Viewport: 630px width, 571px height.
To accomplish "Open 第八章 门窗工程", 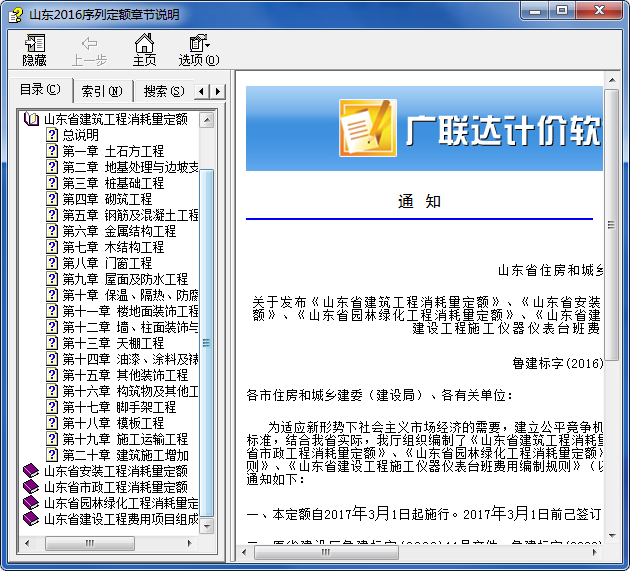I will [x=107, y=263].
